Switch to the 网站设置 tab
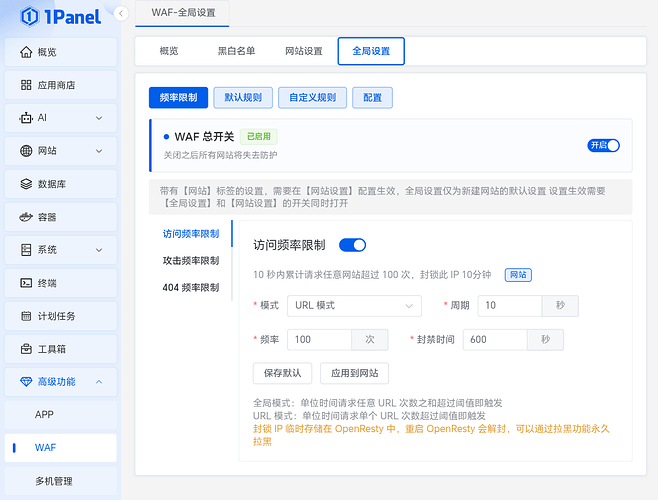 [304, 51]
